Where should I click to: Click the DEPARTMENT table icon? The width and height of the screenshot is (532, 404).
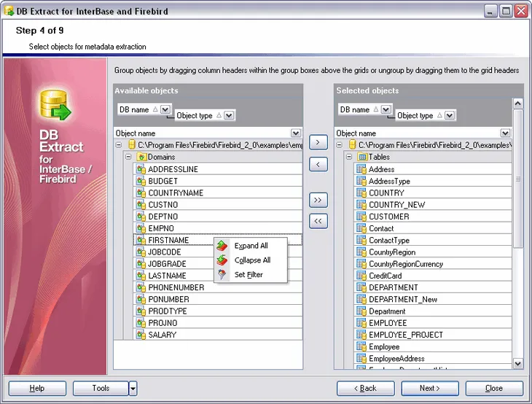(x=361, y=287)
